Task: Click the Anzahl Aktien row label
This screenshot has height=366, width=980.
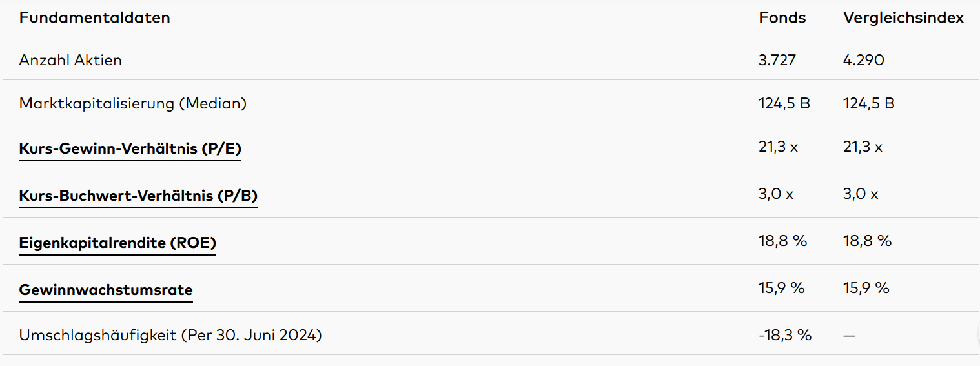Action: point(70,60)
